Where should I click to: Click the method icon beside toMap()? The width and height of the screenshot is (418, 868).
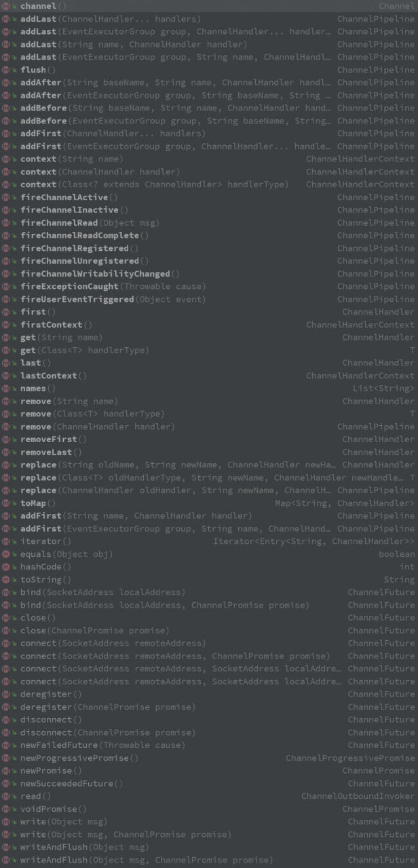tap(6, 503)
